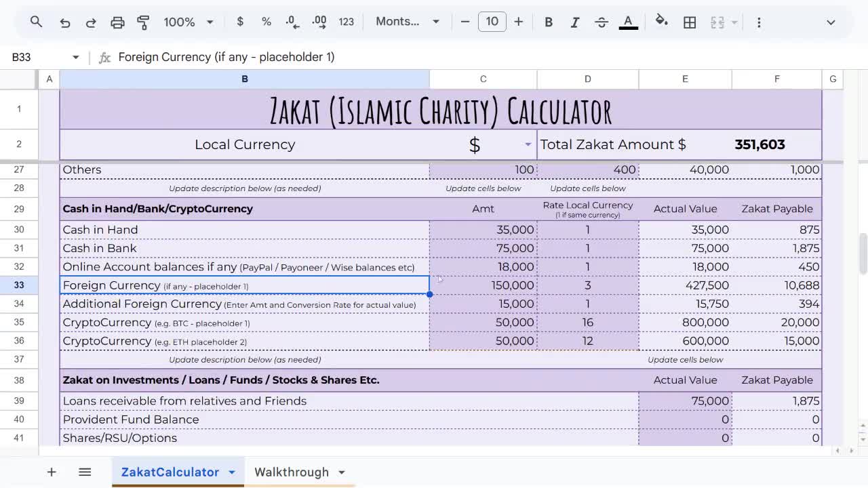The height and width of the screenshot is (488, 868).
Task: Print the spreadsheet
Action: click(117, 22)
